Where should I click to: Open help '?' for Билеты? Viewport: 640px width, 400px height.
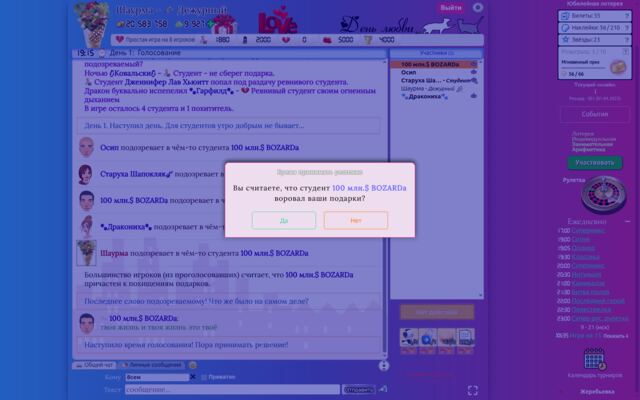tap(627, 16)
